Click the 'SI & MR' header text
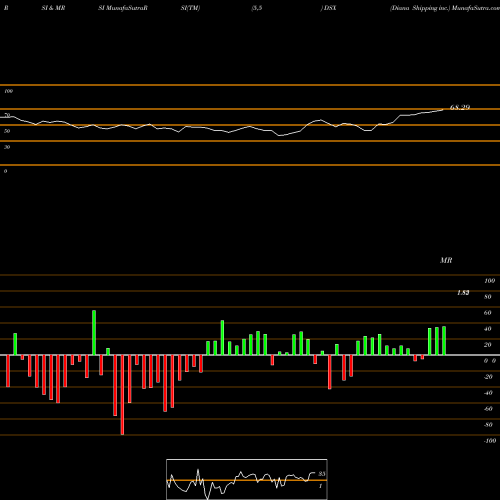Image resolution: width=500 pixels, height=500 pixels. point(53,8)
